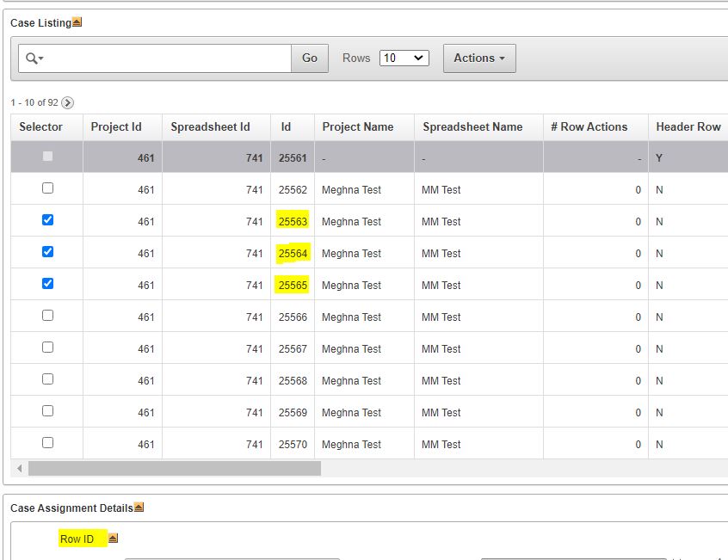The image size is (728, 560).
Task: Click the Header Row column heading
Action: click(688, 126)
